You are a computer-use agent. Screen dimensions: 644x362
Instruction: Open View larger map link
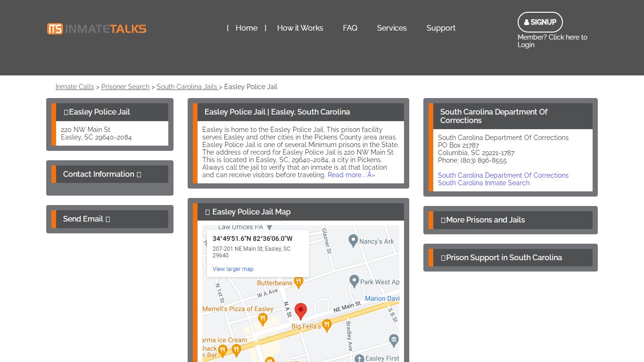(x=233, y=269)
